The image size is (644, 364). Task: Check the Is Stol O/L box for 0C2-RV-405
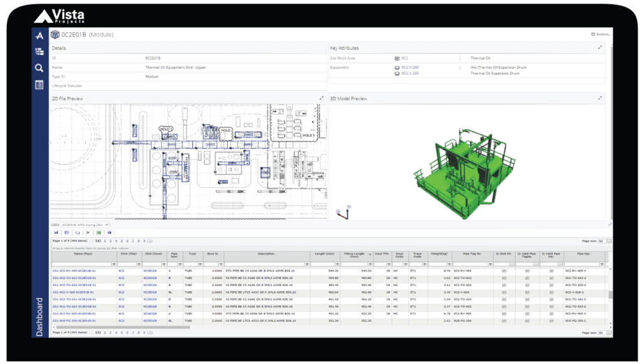pyautogui.click(x=503, y=271)
